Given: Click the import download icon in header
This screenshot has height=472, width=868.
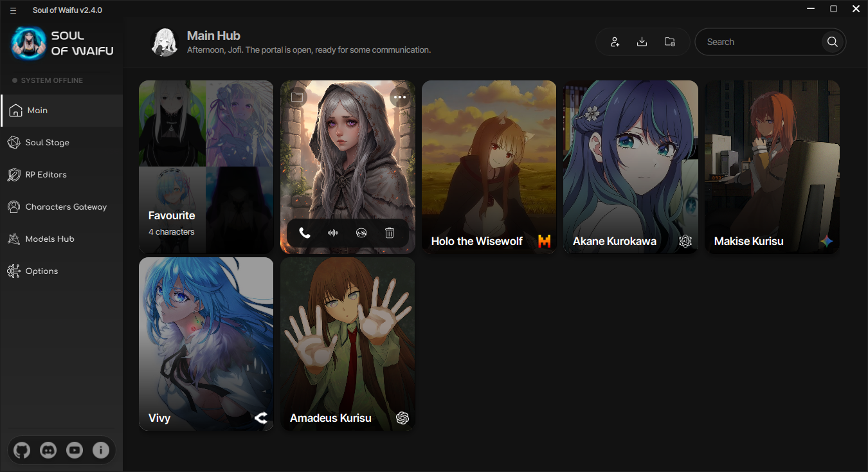Looking at the screenshot, I should pyautogui.click(x=642, y=42).
